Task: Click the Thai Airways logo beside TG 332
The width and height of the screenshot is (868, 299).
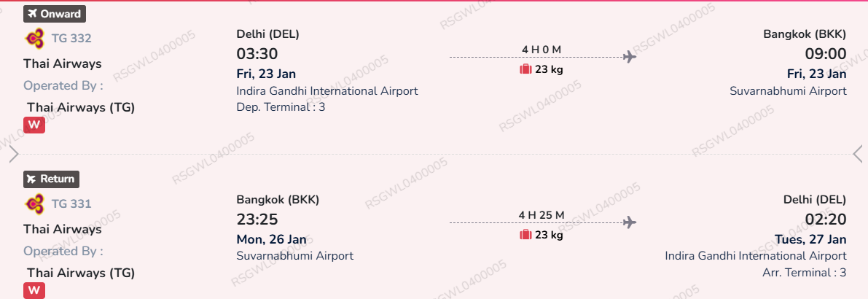Action: tap(34, 38)
